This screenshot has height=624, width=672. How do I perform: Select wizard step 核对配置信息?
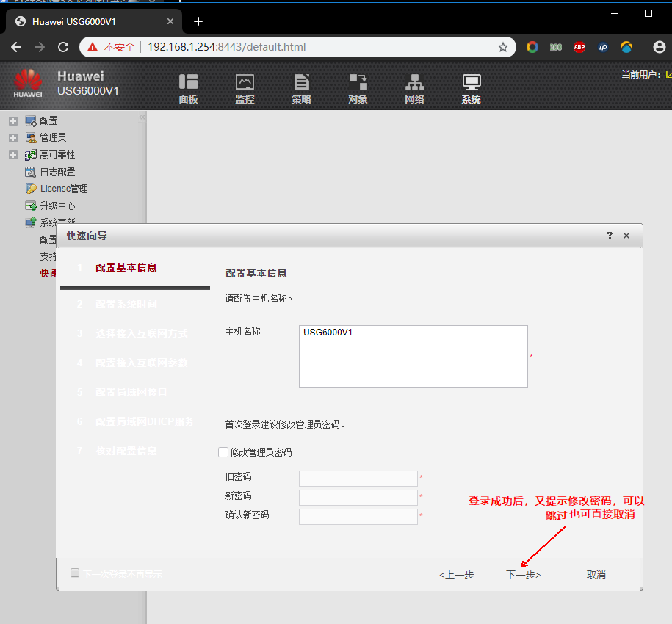coord(126,451)
